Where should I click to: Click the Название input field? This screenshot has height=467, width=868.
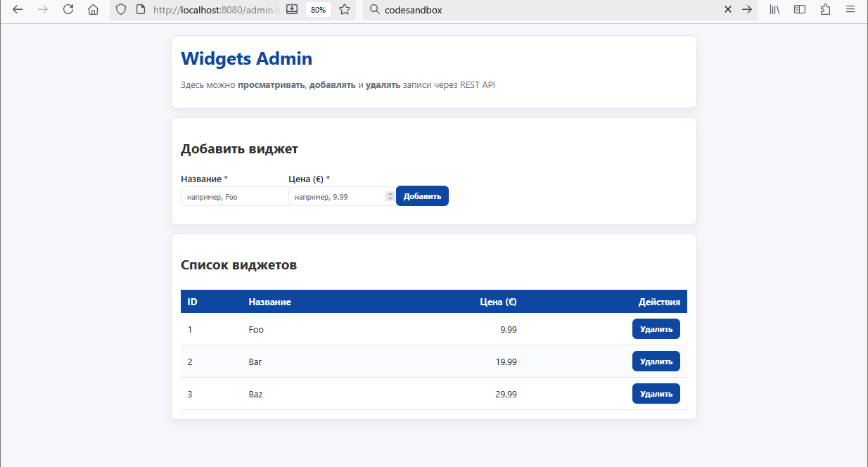(x=234, y=197)
